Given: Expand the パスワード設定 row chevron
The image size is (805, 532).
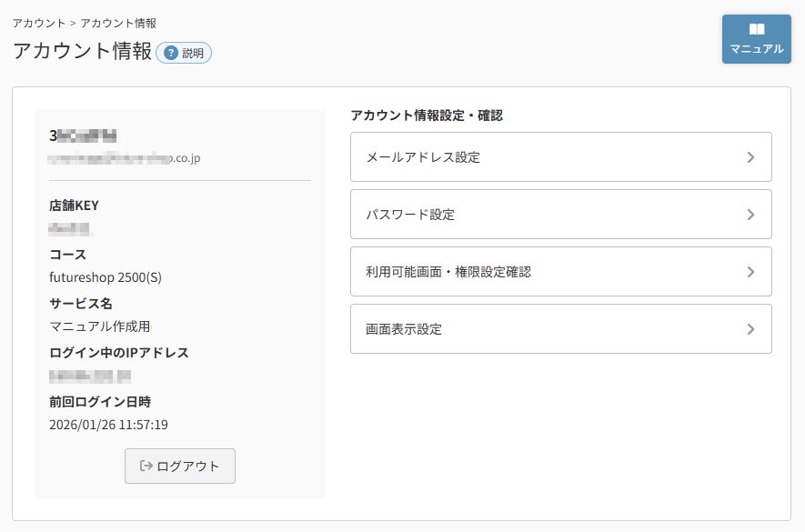Looking at the screenshot, I should (x=751, y=215).
